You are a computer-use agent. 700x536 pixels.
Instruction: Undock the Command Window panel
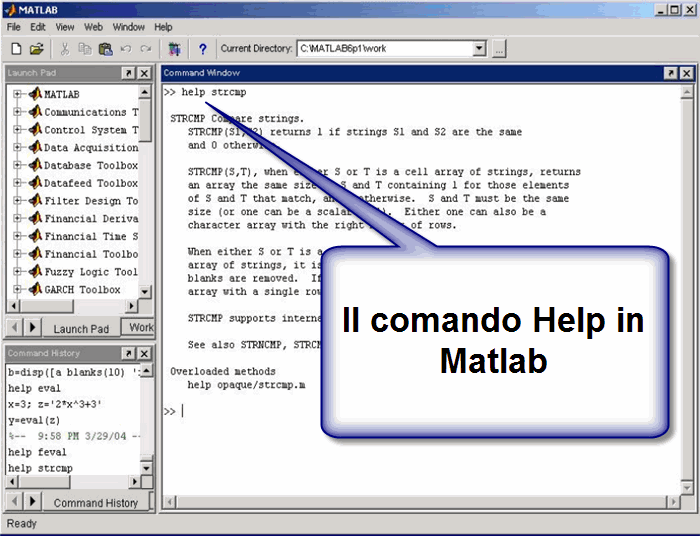pyautogui.click(x=671, y=73)
